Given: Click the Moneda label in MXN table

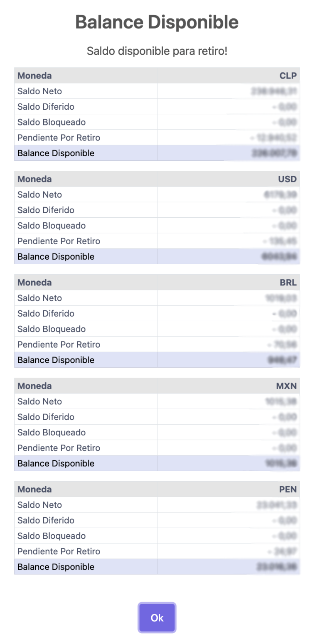Looking at the screenshot, I should point(34,386).
